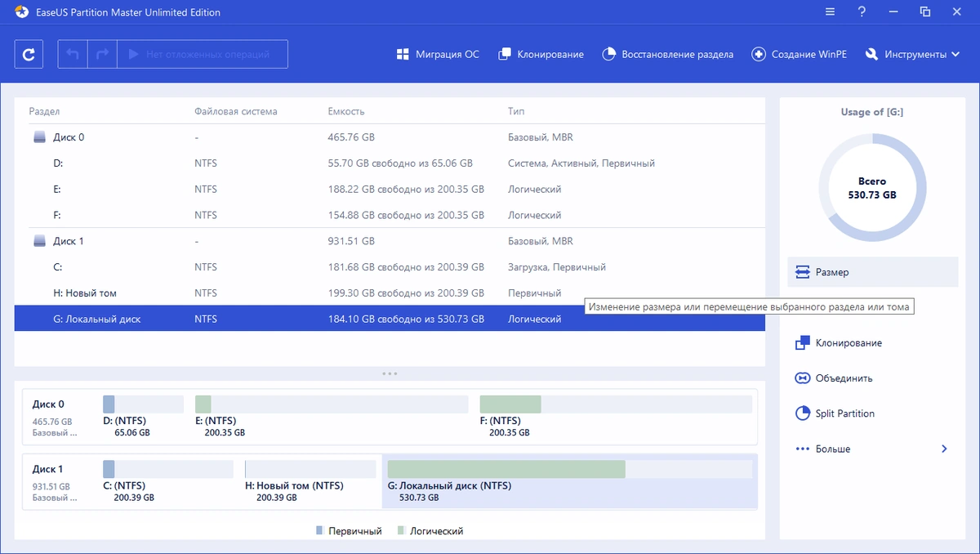This screenshot has height=554, width=980.
Task: Click the Usage of [G:] heading
Action: (x=872, y=112)
